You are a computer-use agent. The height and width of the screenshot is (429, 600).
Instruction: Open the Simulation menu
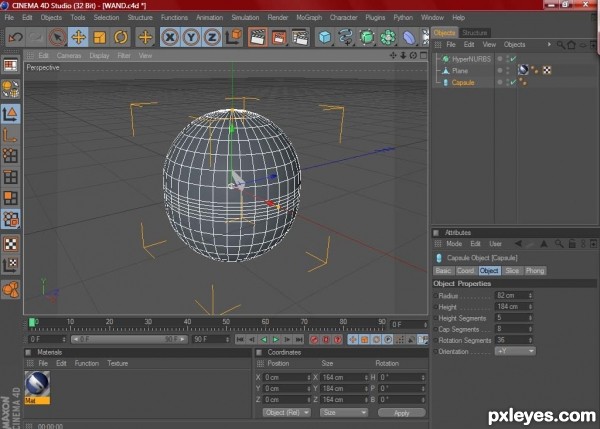245,18
